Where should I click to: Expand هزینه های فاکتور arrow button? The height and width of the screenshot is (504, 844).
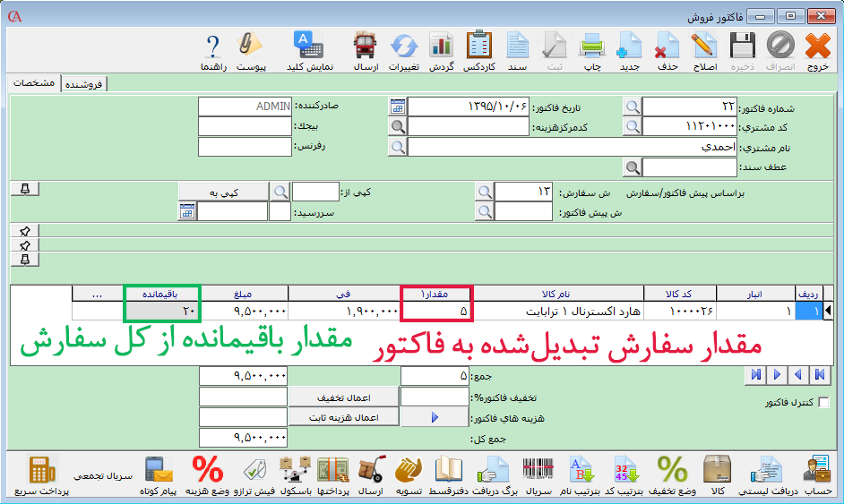[435, 417]
